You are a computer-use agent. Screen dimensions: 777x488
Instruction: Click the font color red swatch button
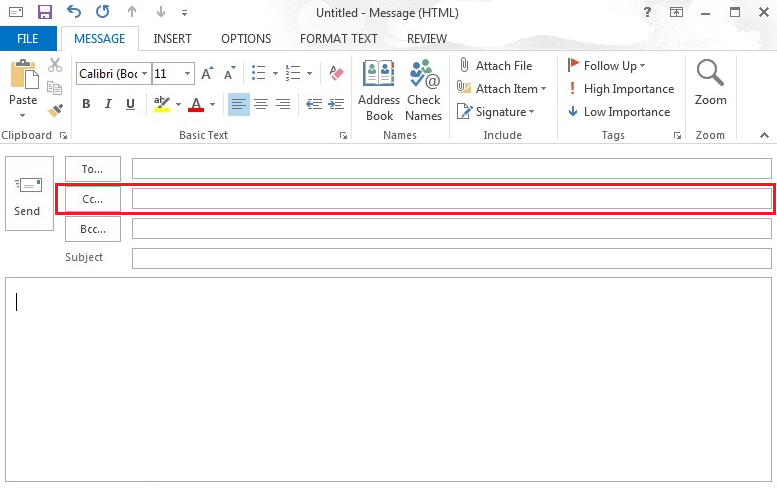coord(195,104)
